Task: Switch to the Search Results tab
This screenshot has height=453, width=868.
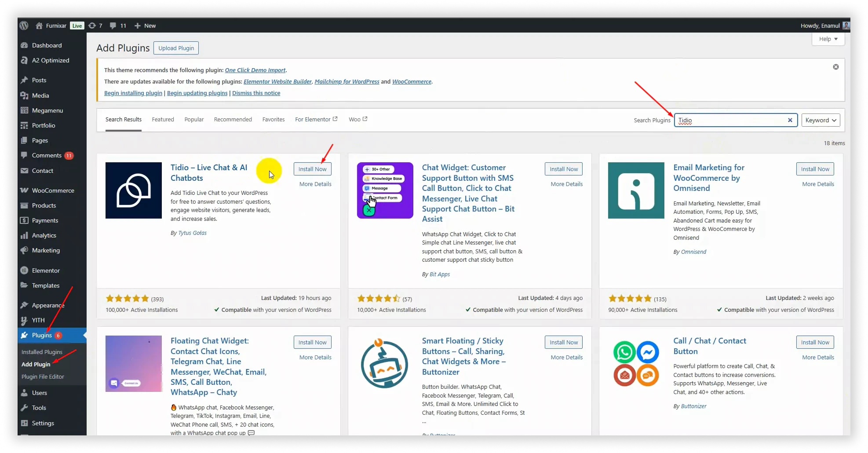Action: coord(124,119)
